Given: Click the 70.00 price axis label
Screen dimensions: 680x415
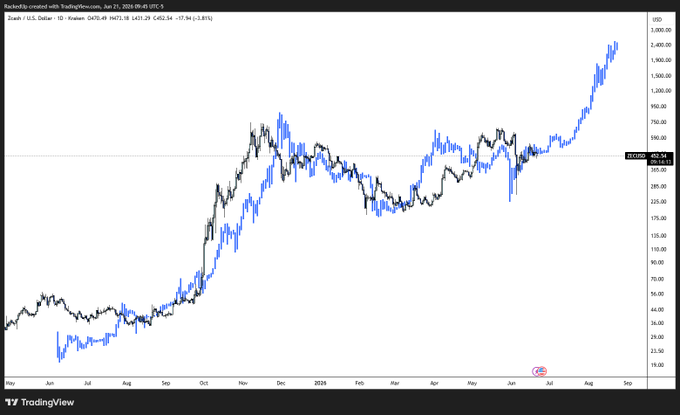Looking at the screenshot, I should point(657,279).
